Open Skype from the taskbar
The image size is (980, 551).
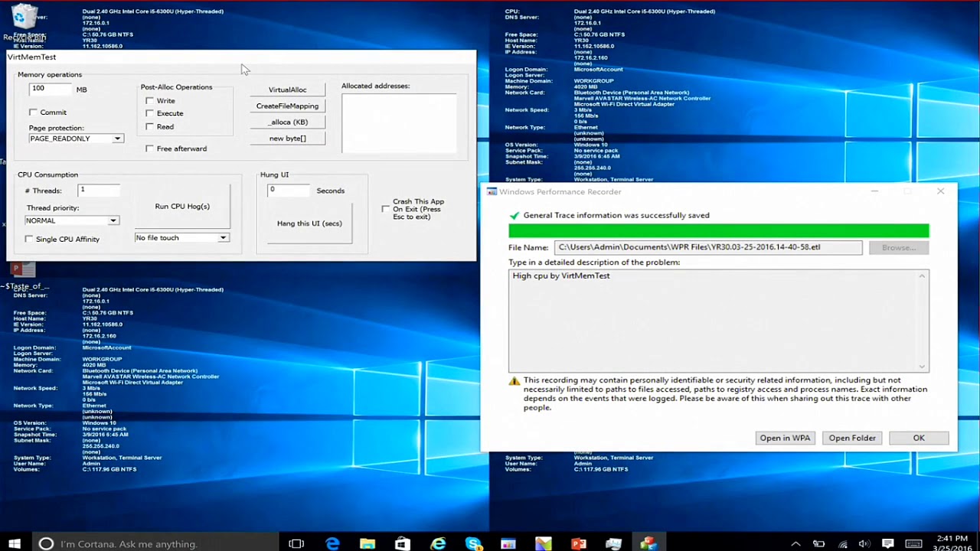coord(473,544)
